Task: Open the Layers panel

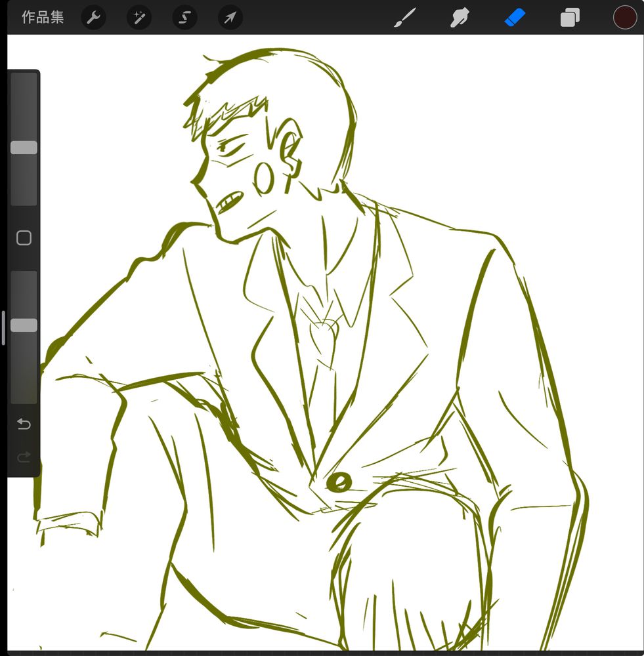Action: coord(570,18)
